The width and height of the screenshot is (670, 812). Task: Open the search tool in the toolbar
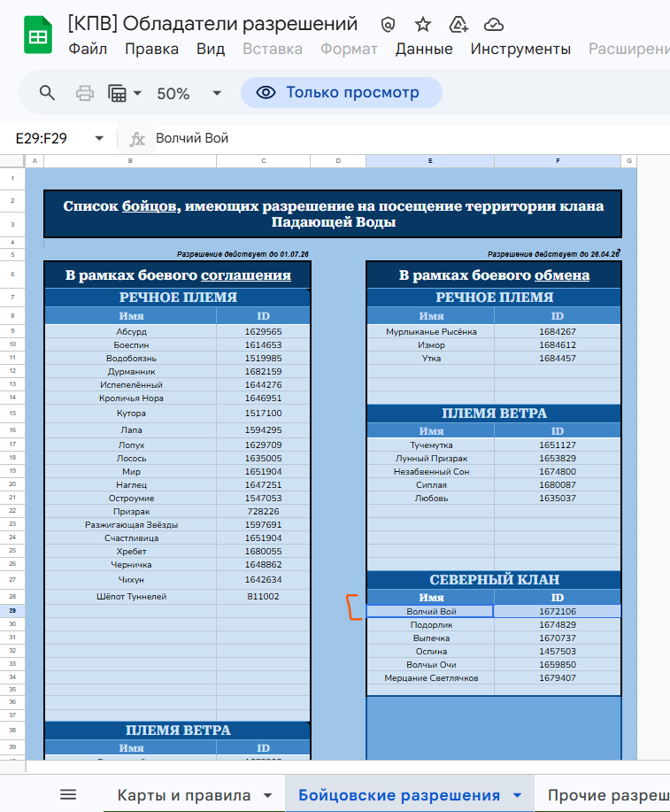point(47,93)
